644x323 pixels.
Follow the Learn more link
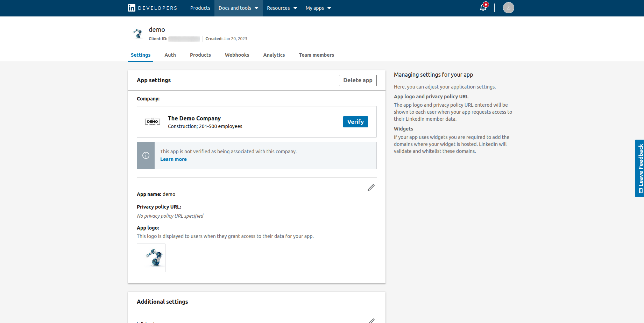coord(174,159)
